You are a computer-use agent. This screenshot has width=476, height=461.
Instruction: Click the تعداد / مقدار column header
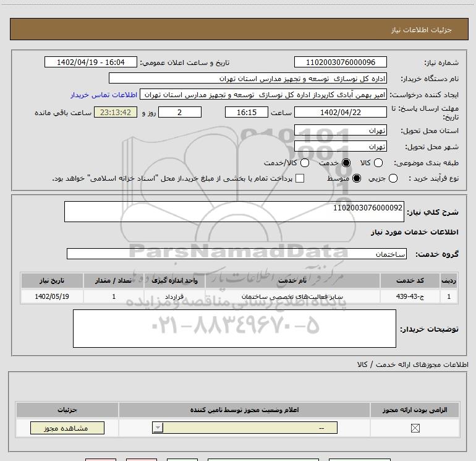coord(114,280)
